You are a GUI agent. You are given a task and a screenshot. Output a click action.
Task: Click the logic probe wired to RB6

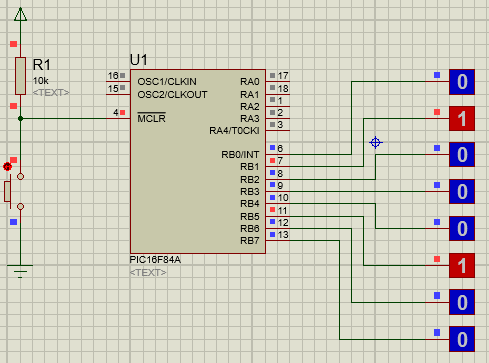click(462, 302)
